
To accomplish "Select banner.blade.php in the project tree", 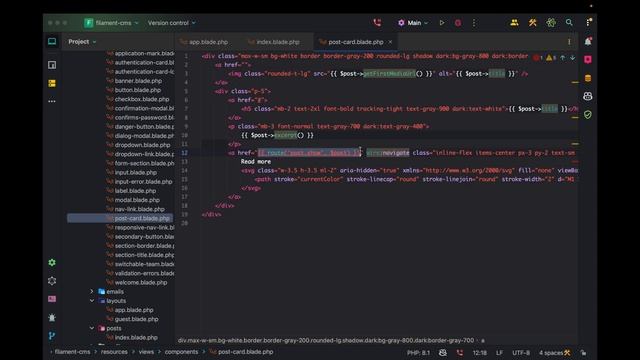I will [138, 81].
